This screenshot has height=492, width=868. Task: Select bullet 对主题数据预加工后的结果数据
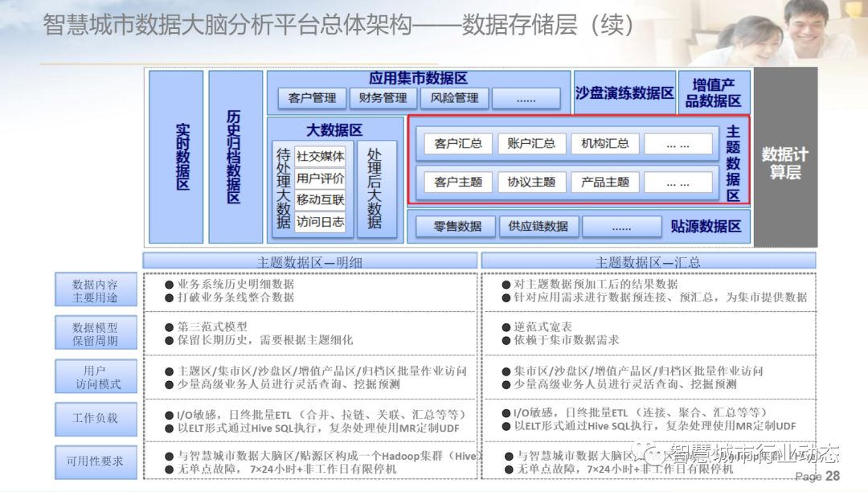590,285
